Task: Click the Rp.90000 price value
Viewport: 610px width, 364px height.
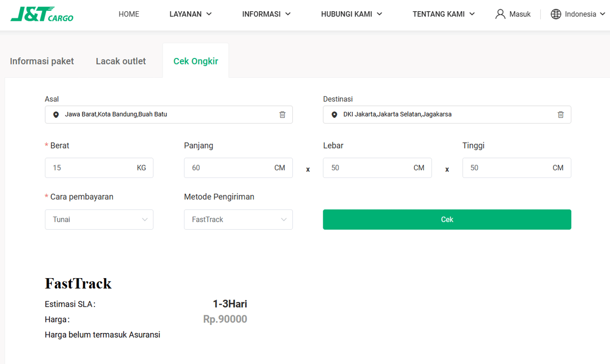Action: click(x=225, y=319)
